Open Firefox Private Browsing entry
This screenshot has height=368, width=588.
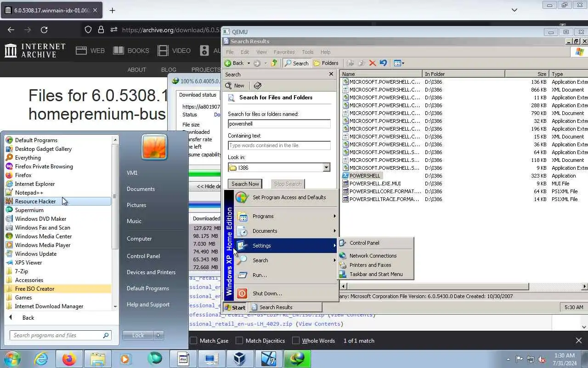click(x=58, y=166)
